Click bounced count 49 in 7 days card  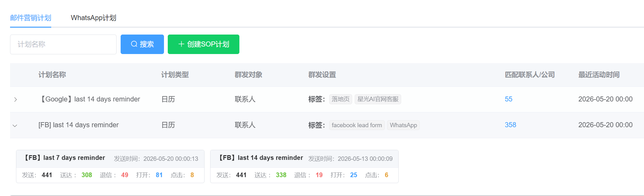[125, 175]
